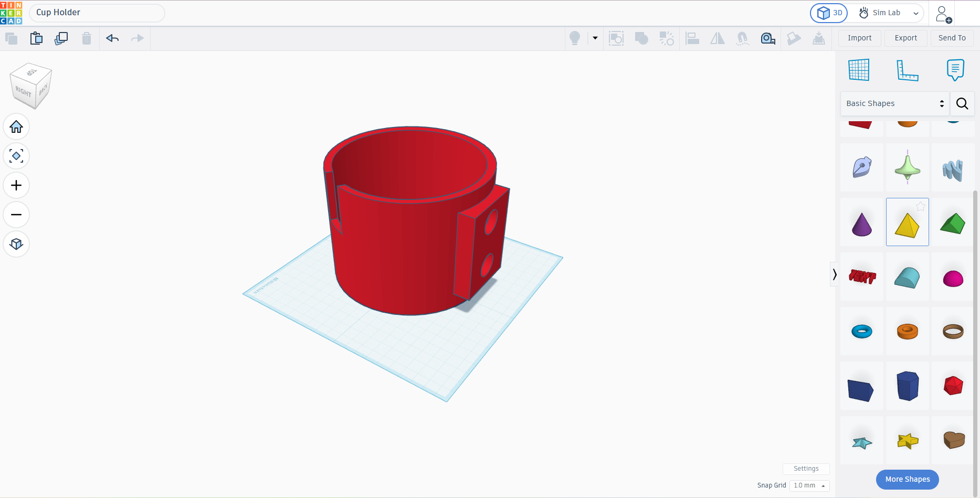Click the Mirror tool icon
The image size is (980, 498).
click(718, 38)
